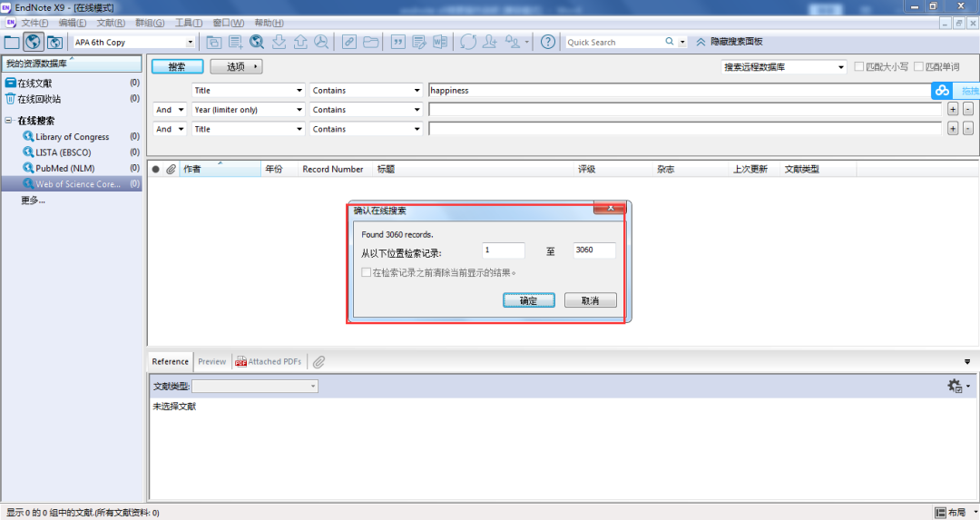Viewport: 980px width, 520px height.
Task: Open Year (limiter only) field dropdown
Action: point(299,110)
